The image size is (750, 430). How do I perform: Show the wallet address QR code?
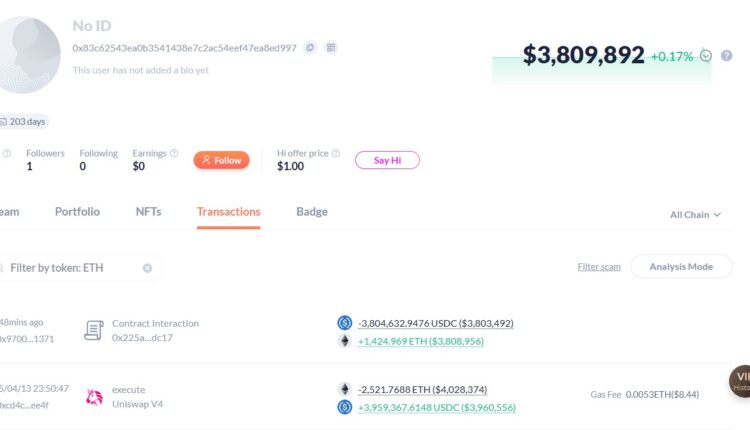[x=331, y=47]
